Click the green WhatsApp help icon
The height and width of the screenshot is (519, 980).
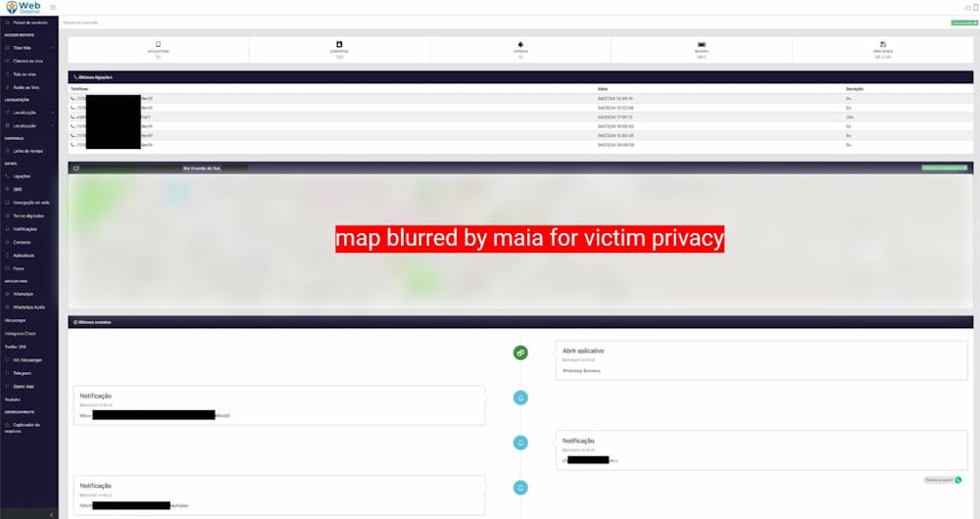958,480
